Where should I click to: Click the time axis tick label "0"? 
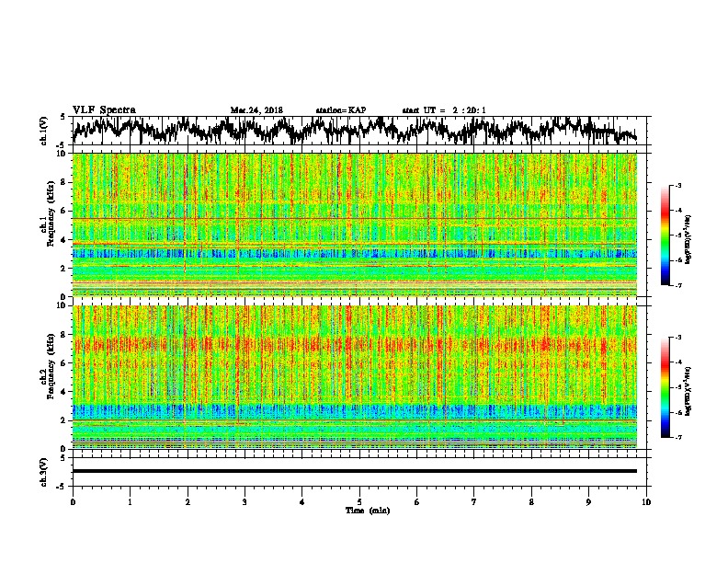73,502
